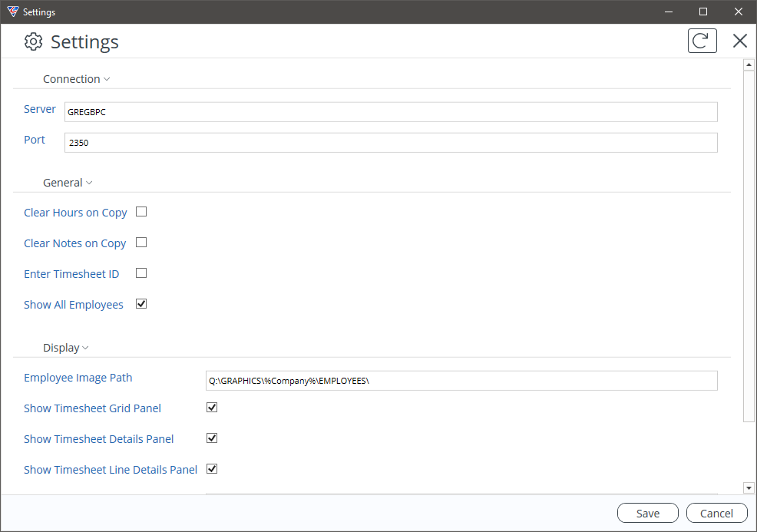Disable Show Timesheet Grid Panel checkbox
This screenshot has width=757, height=532.
pos(212,408)
